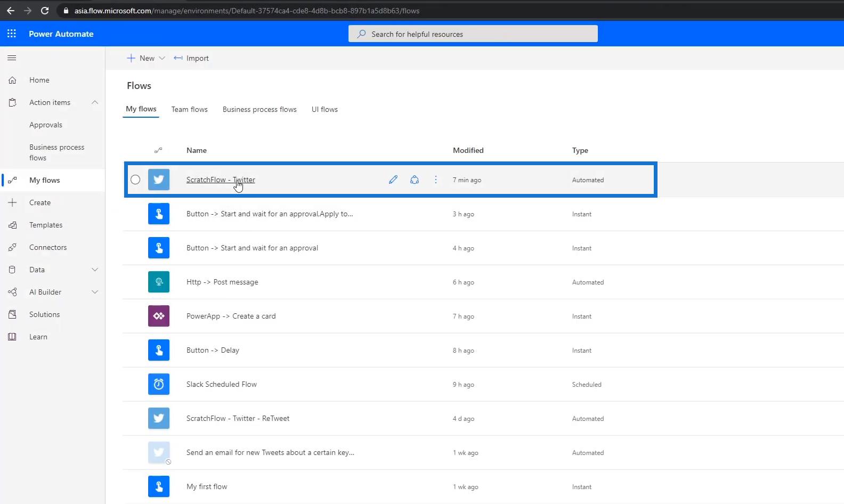Click the browser address bar URL
This screenshot has height=504, width=844.
(247, 11)
